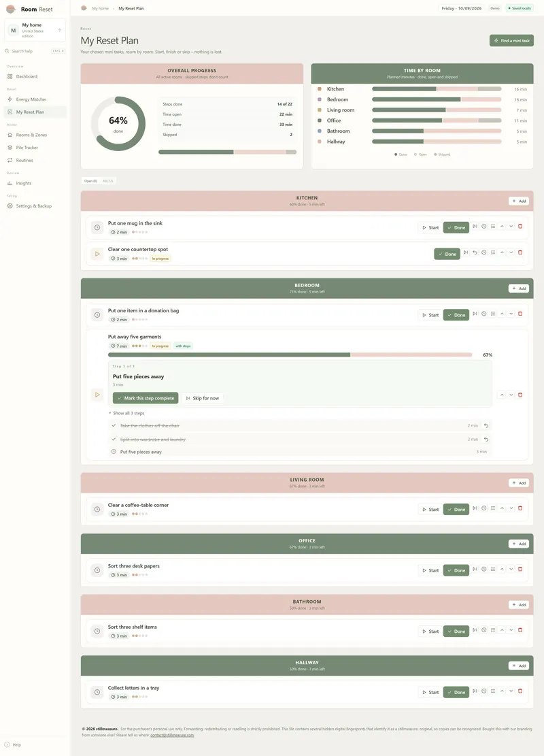Skip the 'Clear one countertop spot' task
Screen dimensions: 544x756
tap(465, 252)
